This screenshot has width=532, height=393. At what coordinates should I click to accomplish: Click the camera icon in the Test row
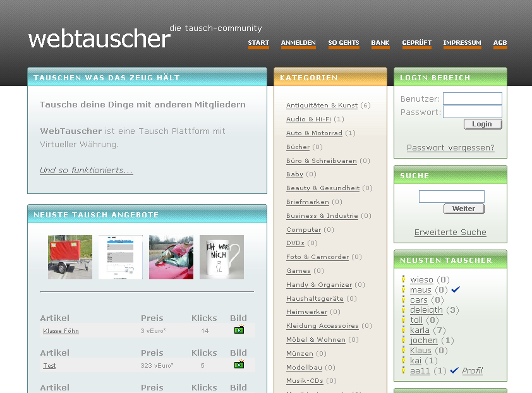tap(239, 365)
